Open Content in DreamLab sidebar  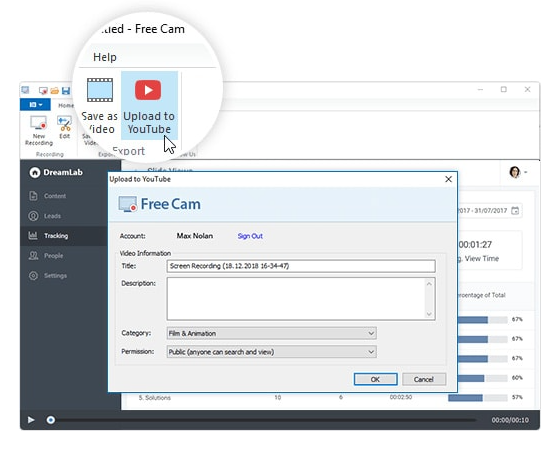(x=55, y=196)
